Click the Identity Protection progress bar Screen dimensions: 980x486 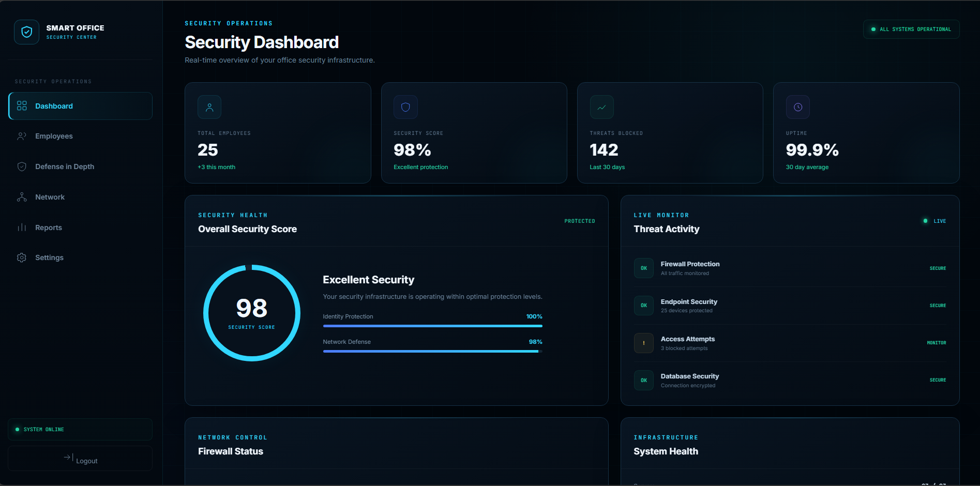click(432, 326)
